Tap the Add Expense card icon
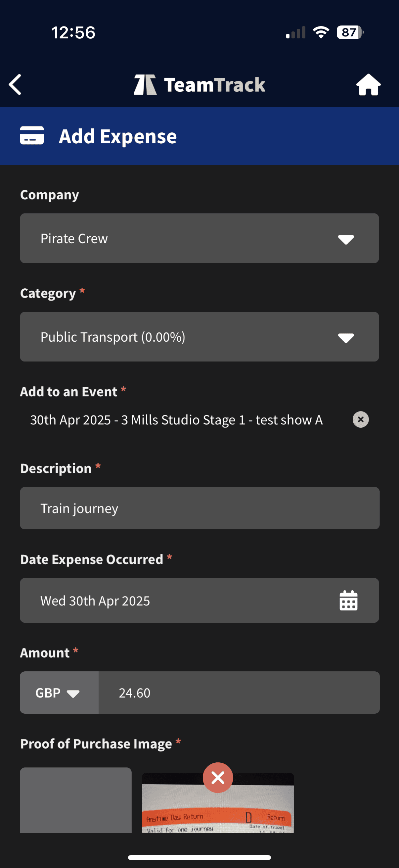Screen dimensions: 399x868 click(x=32, y=135)
